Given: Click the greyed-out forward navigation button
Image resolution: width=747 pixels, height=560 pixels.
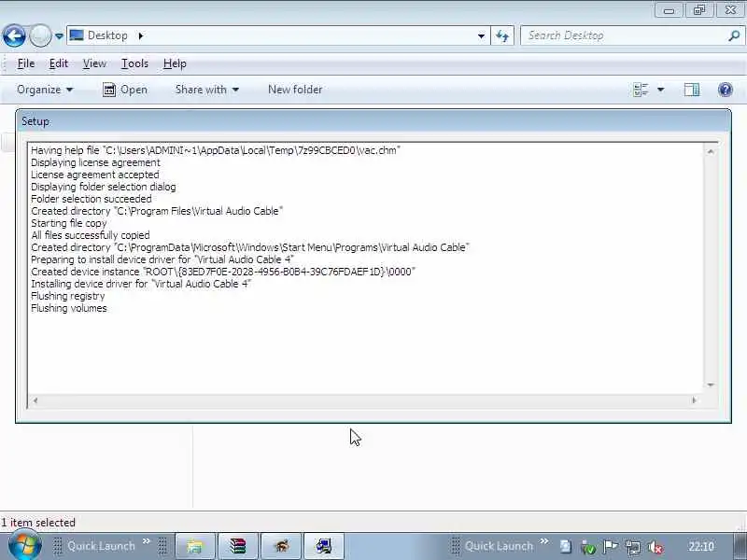Looking at the screenshot, I should [40, 35].
